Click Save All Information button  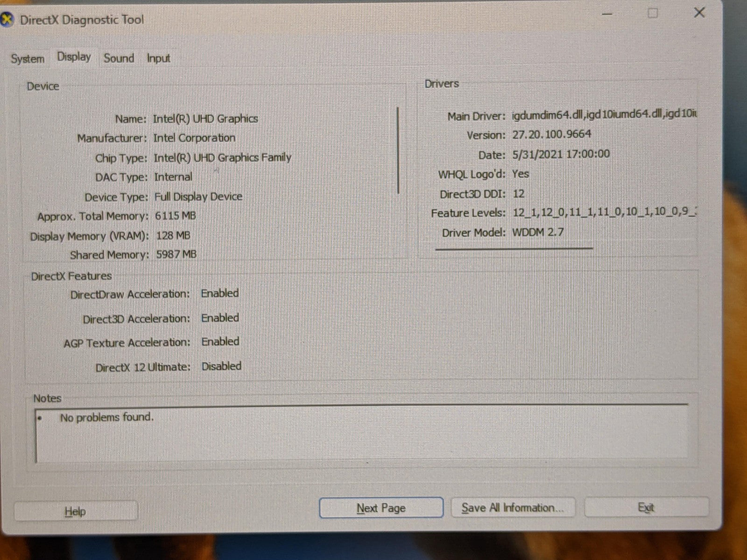513,508
